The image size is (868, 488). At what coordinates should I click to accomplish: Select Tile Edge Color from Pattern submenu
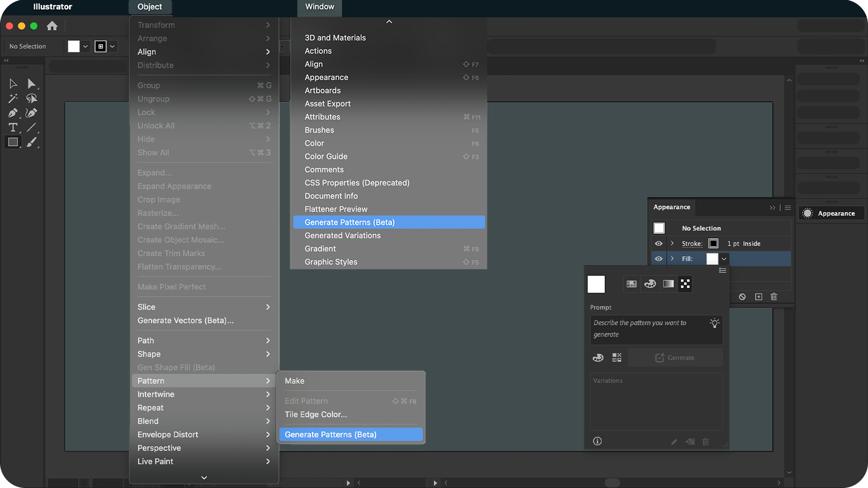tap(316, 414)
